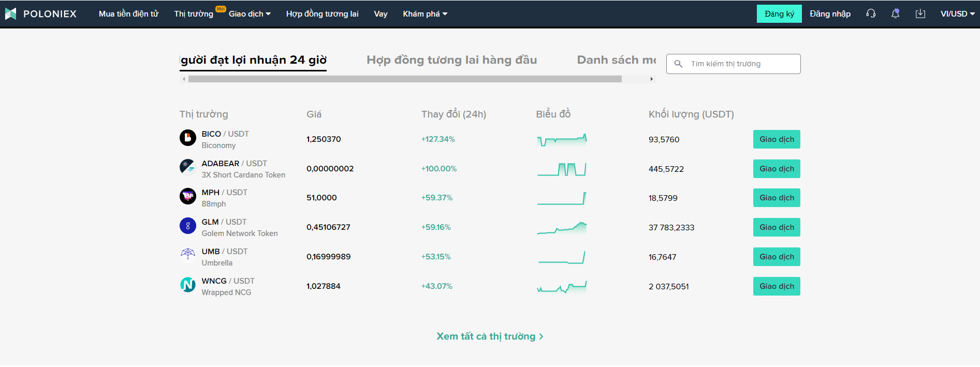Click the volume 2 037,5051

coord(668,287)
